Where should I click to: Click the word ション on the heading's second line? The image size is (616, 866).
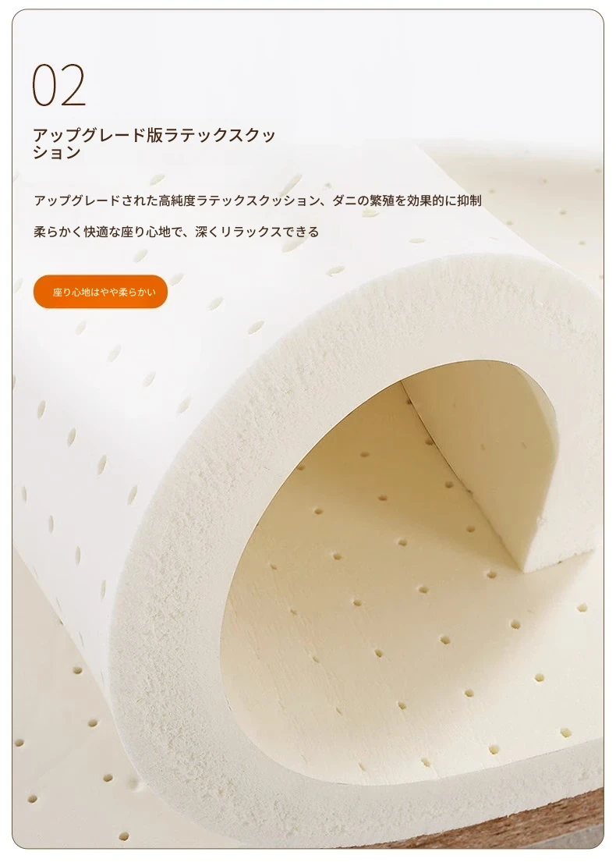[x=57, y=153]
